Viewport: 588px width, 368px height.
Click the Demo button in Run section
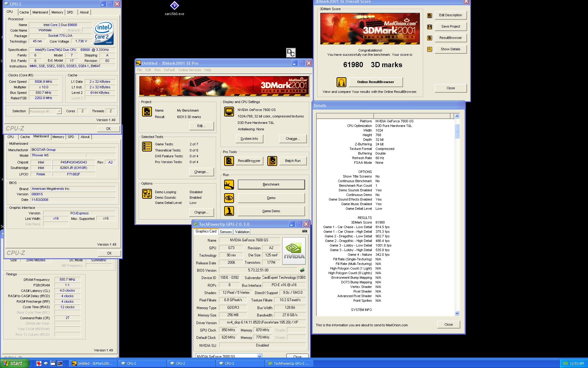(x=271, y=198)
